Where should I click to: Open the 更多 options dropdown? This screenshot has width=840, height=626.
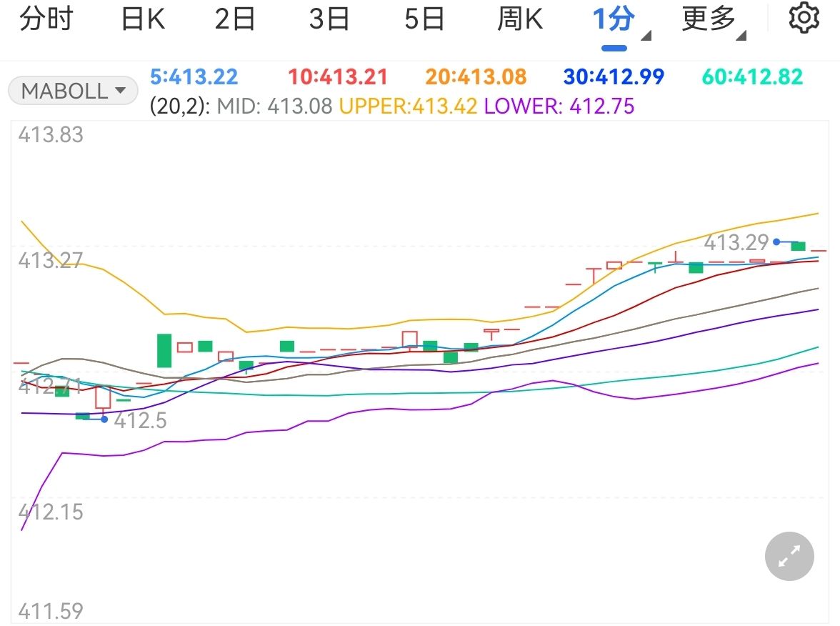(x=713, y=21)
